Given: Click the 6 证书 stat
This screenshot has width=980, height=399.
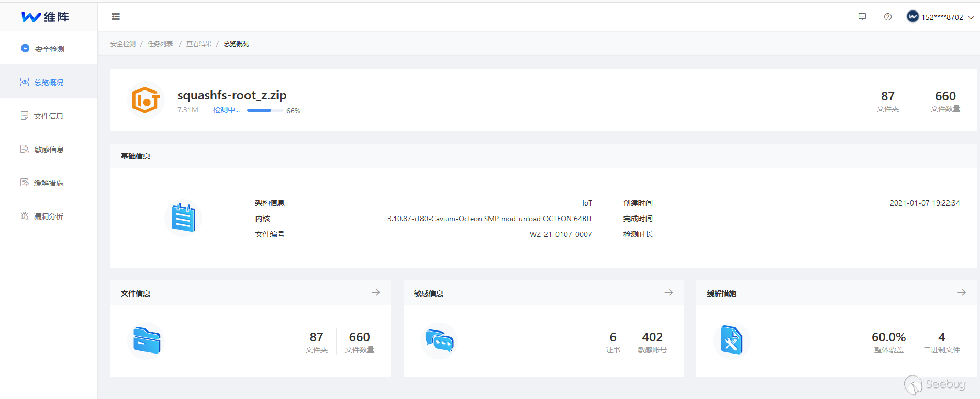Looking at the screenshot, I should pyautogui.click(x=613, y=342).
